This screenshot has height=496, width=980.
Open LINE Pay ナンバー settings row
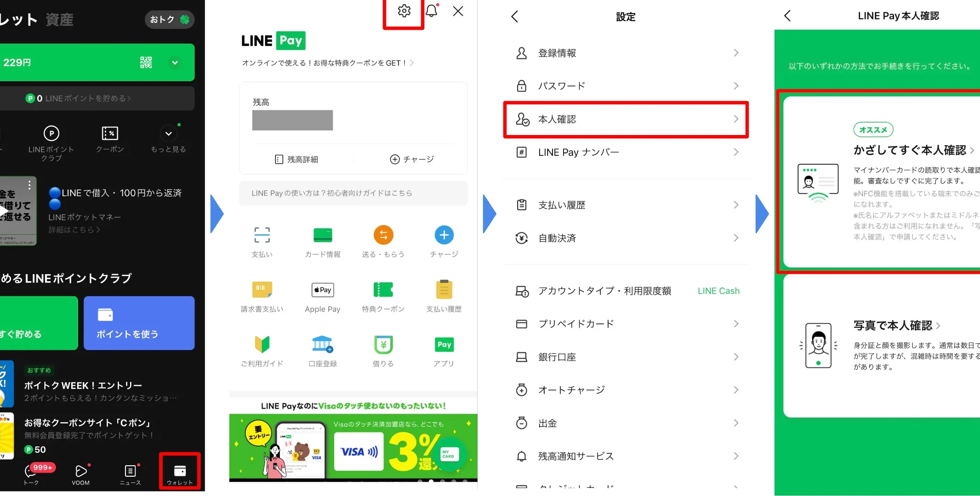627,152
